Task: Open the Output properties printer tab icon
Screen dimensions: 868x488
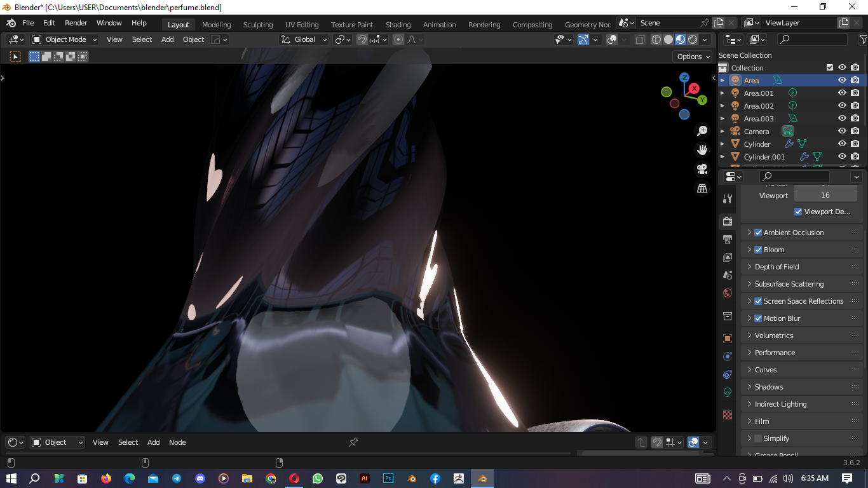Action: point(728,240)
